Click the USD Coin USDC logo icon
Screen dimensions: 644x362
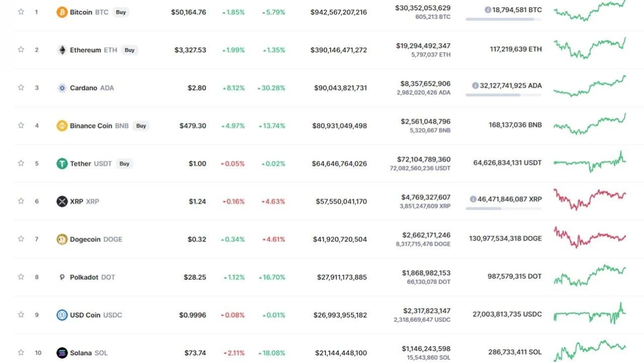pyautogui.click(x=61, y=315)
